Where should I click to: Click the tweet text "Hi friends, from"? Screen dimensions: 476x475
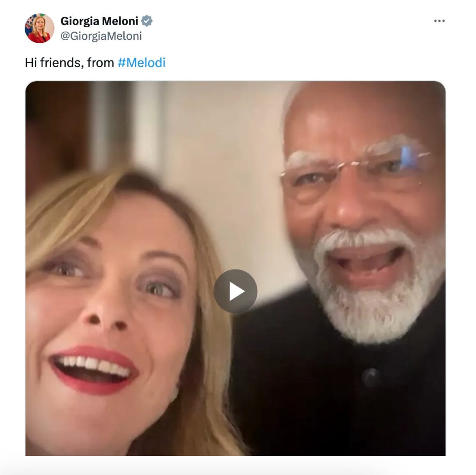(x=69, y=63)
